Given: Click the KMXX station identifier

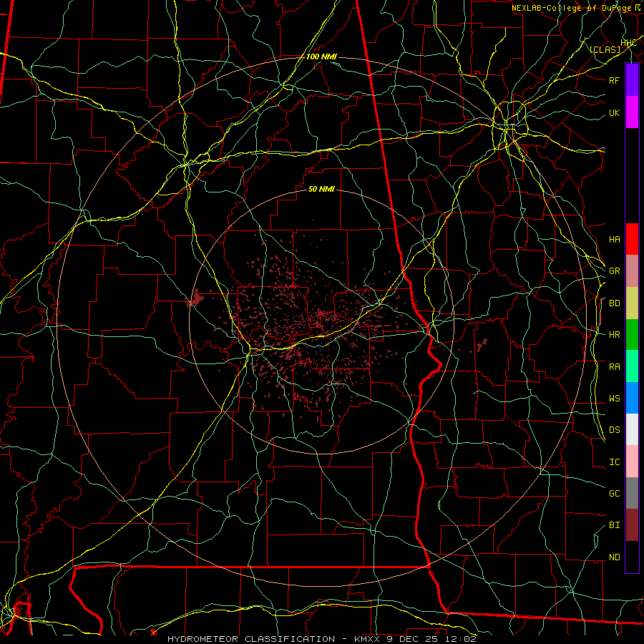Looking at the screenshot, I should coord(366,639).
